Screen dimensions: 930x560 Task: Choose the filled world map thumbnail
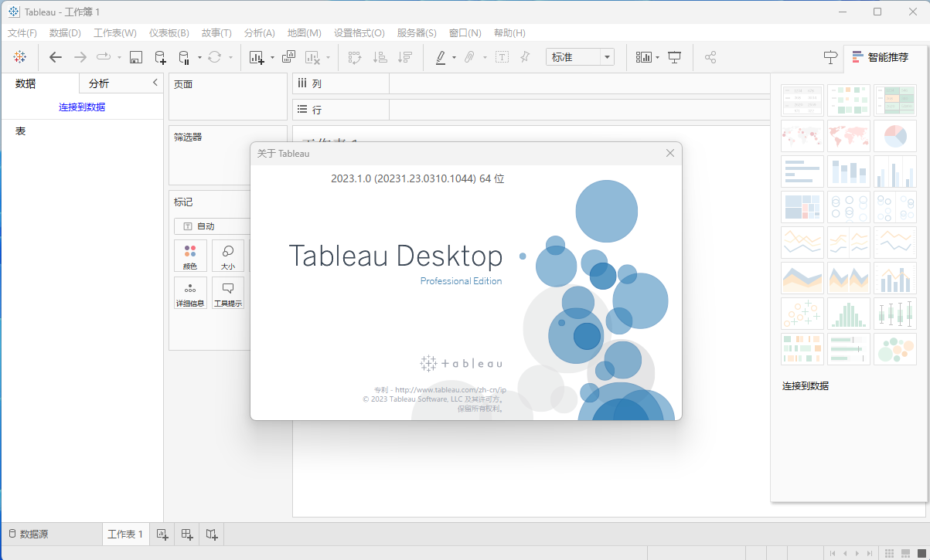(849, 136)
